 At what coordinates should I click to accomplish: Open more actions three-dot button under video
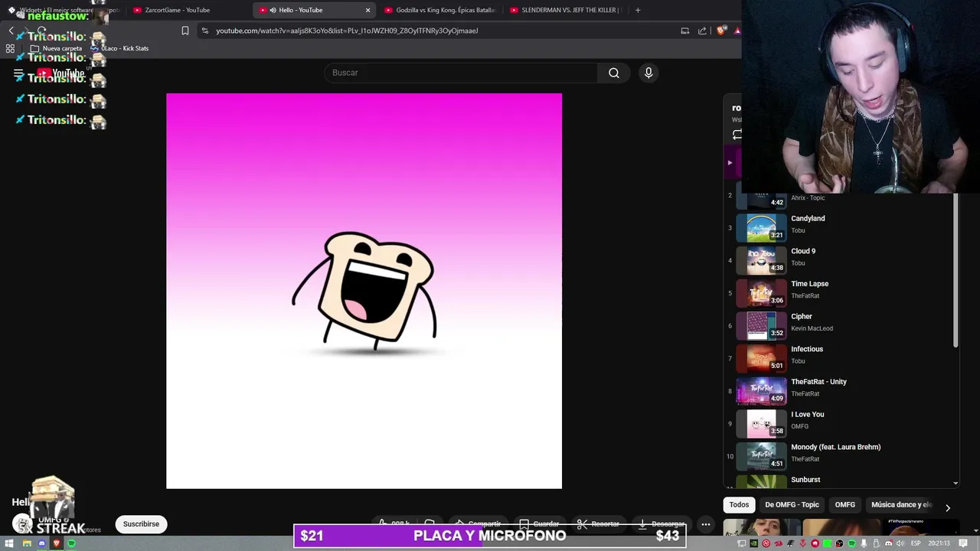tap(706, 524)
